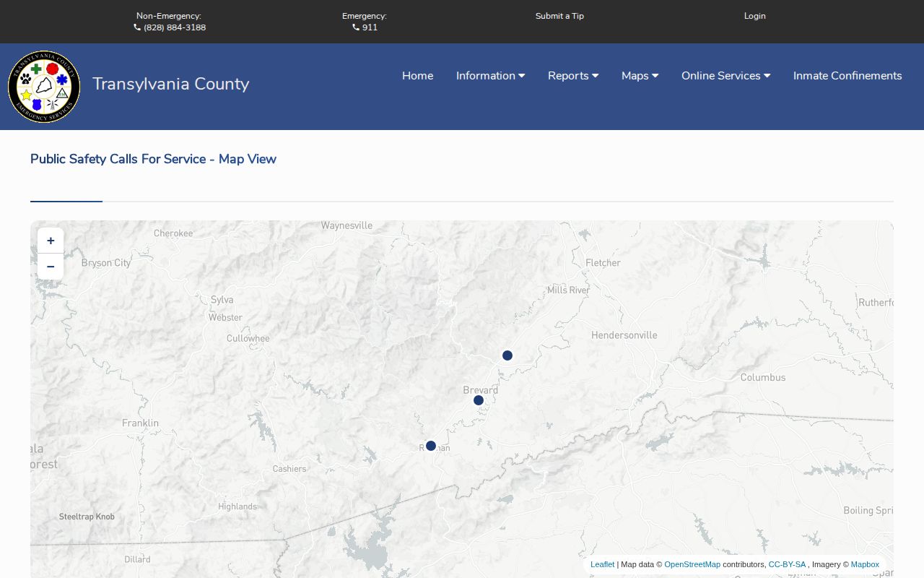Click the call marker north of Brevard
924x578 pixels.
[x=507, y=355]
